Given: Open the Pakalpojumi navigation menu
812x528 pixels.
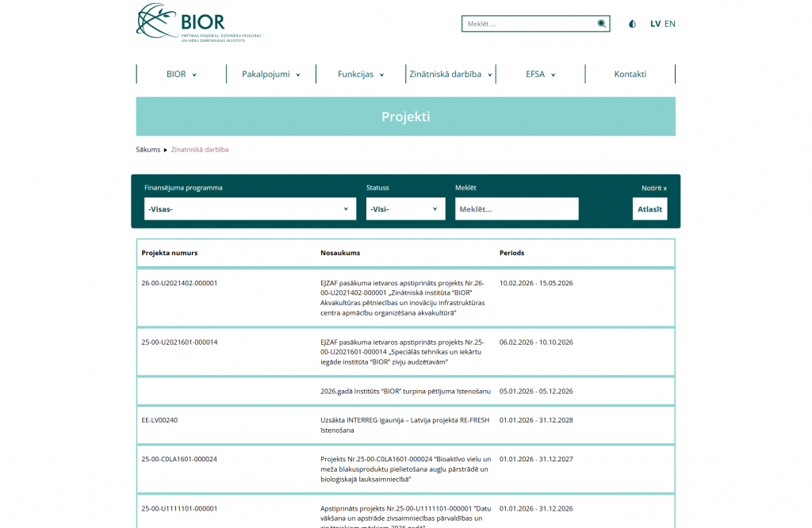Looking at the screenshot, I should coord(270,75).
